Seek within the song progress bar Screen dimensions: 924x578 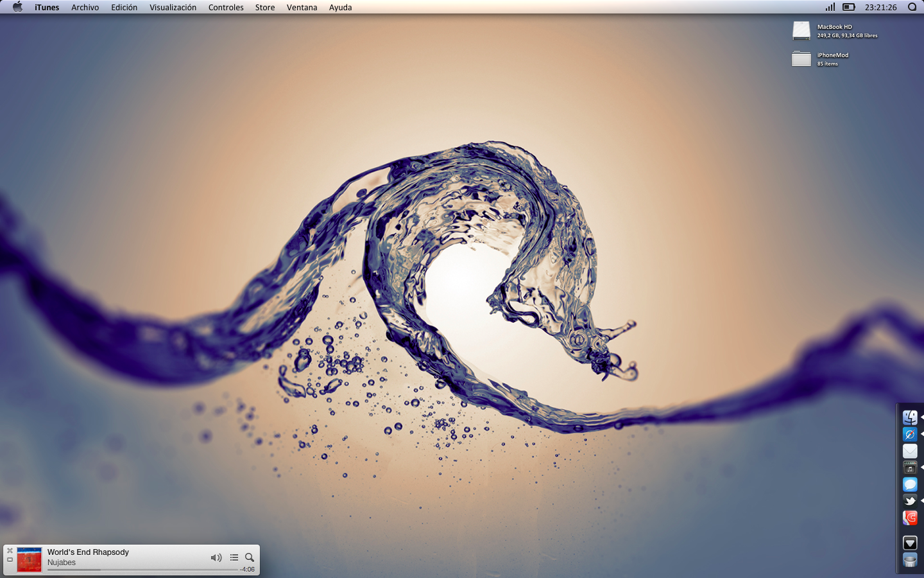coord(142,570)
